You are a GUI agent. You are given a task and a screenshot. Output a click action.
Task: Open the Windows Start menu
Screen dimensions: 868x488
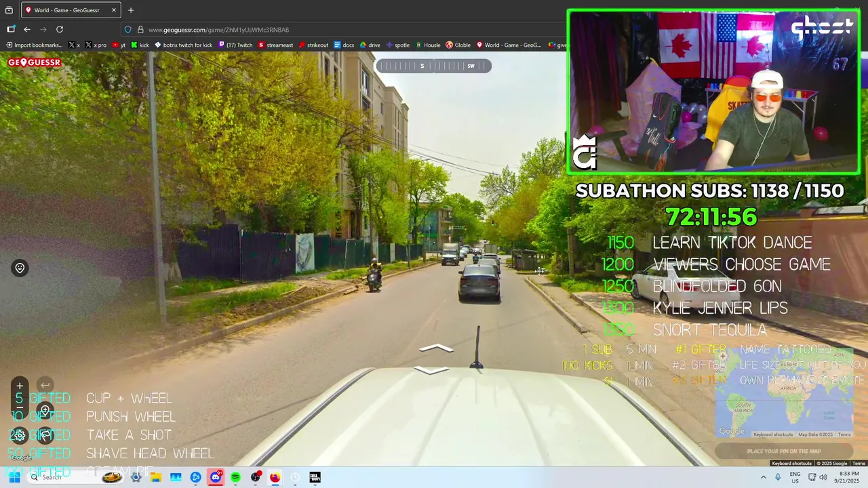pos(14,477)
